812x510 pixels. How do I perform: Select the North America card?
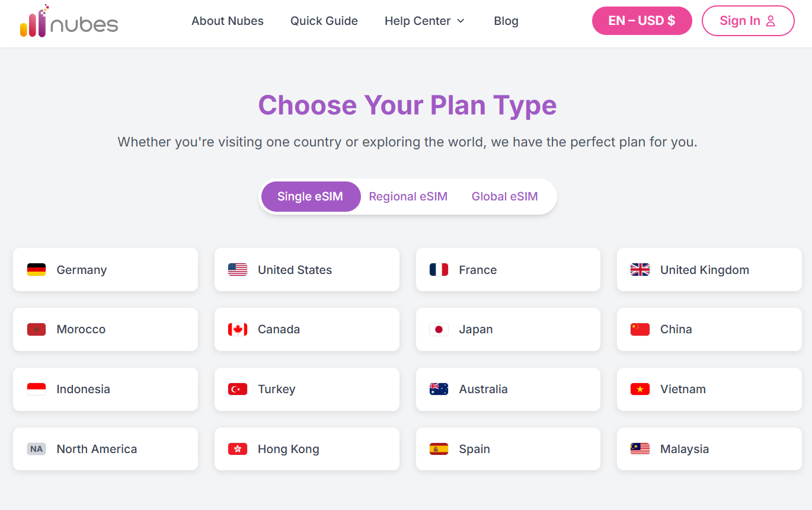tap(105, 449)
